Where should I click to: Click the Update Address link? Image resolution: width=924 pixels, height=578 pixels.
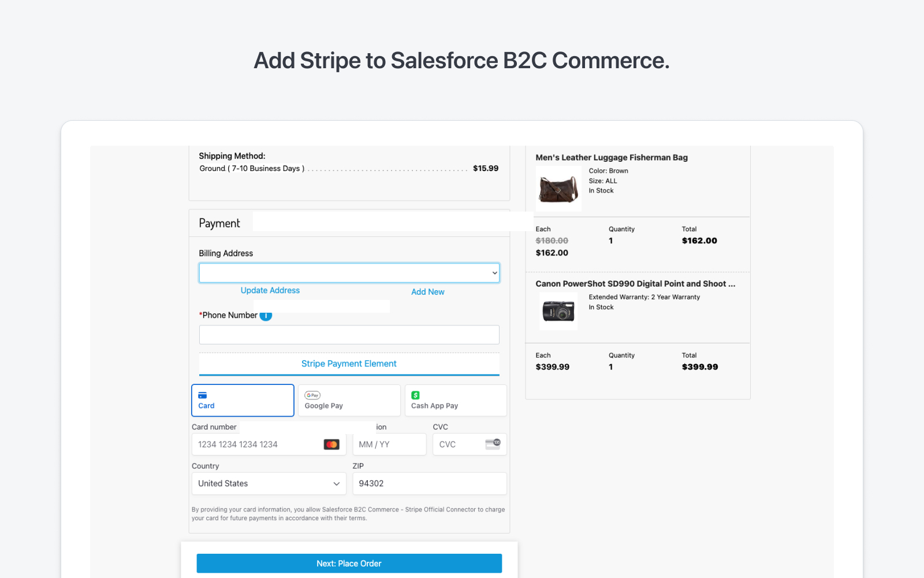(270, 290)
